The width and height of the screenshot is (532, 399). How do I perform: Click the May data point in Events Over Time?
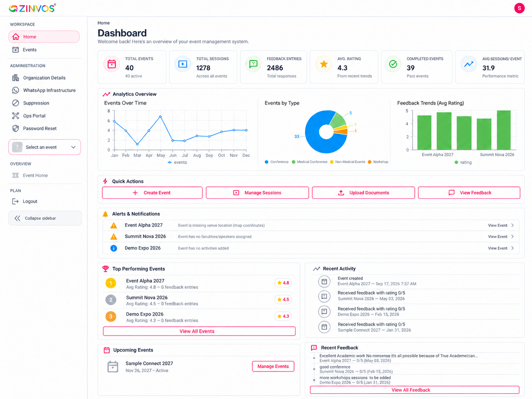(x=161, y=116)
